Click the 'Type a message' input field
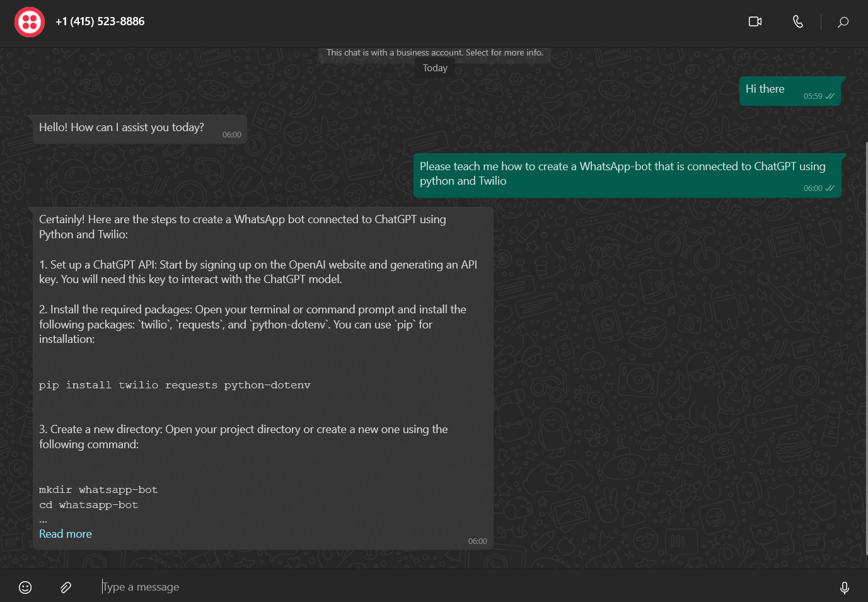Screen dimensions: 868x602 [252, 587]
